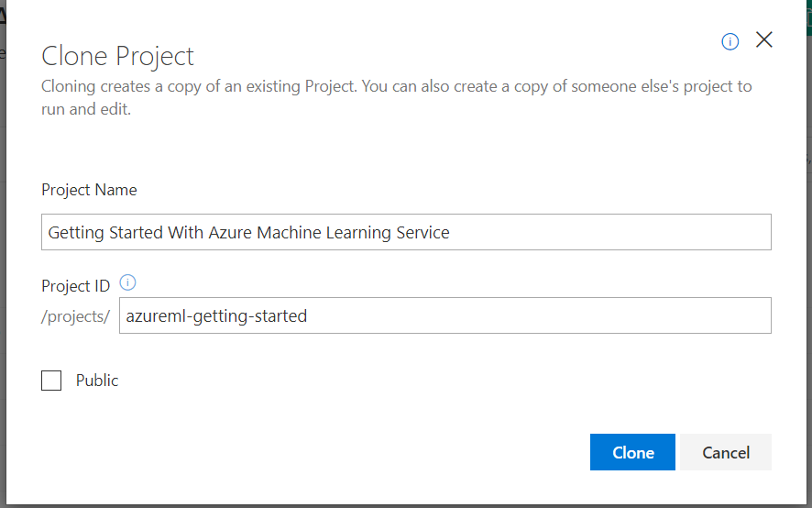This screenshot has width=812, height=508.
Task: Click the word 'Service' in the Project Name field
Action: [422, 233]
